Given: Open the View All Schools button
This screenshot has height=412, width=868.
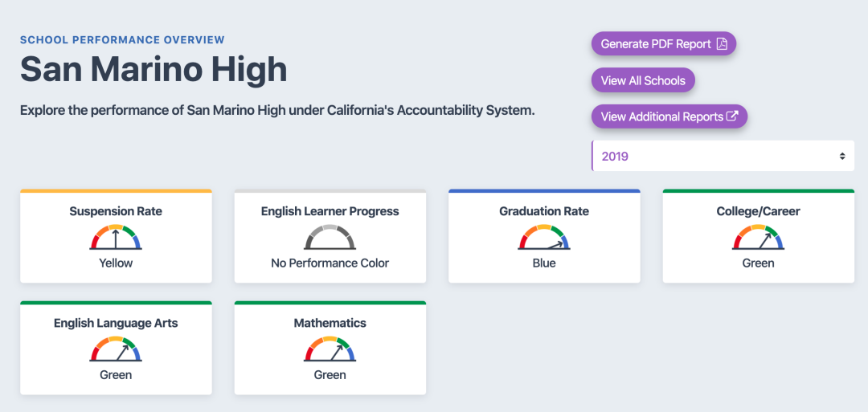Looking at the screenshot, I should coord(643,80).
